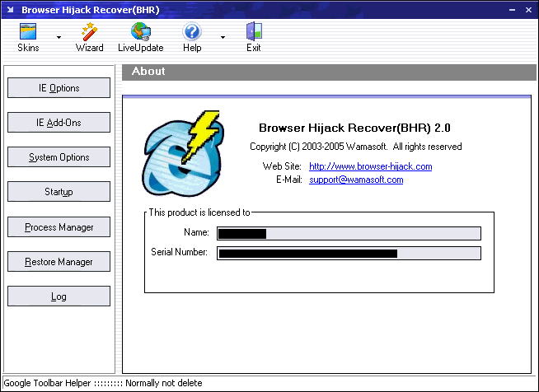Click the Exit door icon
The height and width of the screenshot is (392, 539).
coord(254,37)
